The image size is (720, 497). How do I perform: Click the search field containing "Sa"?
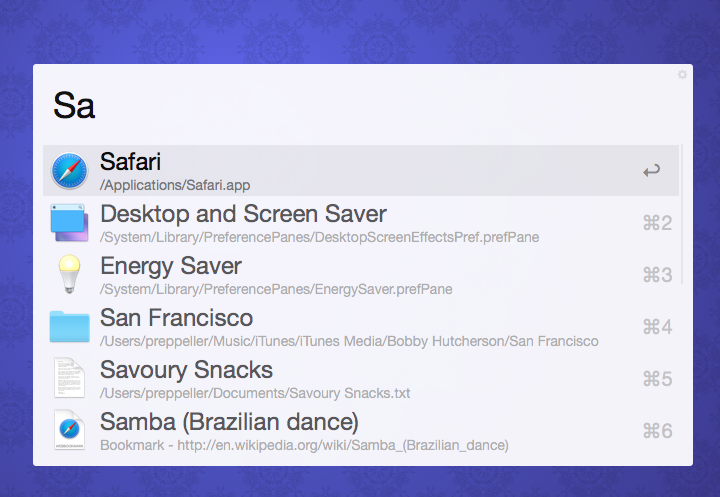pyautogui.click(x=360, y=105)
